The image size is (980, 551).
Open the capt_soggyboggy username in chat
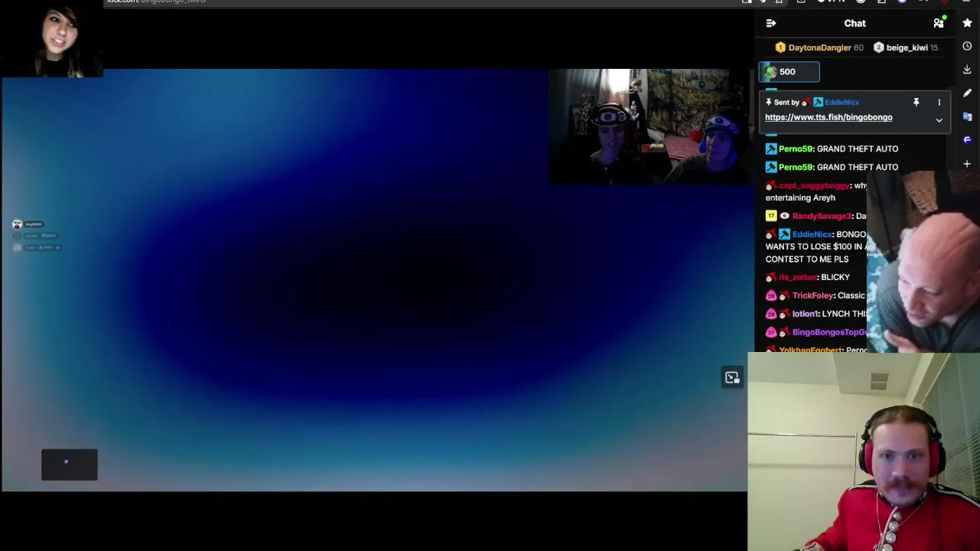[x=814, y=185]
